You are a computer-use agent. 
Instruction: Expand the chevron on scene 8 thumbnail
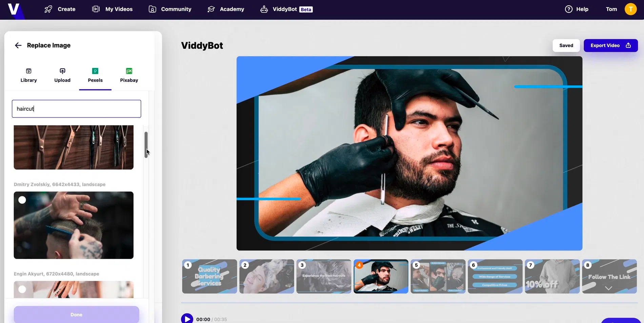(608, 288)
